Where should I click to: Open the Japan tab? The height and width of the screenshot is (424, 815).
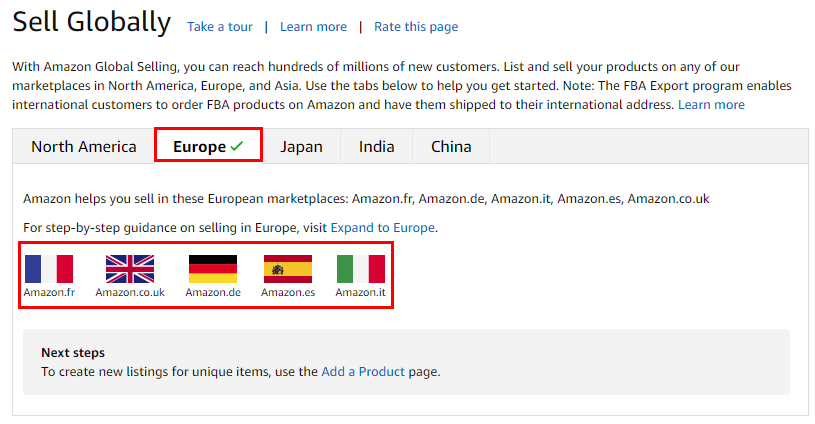tap(301, 147)
